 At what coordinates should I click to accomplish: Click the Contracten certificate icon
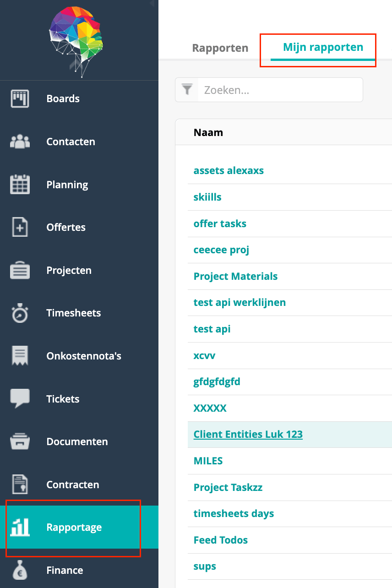point(20,485)
